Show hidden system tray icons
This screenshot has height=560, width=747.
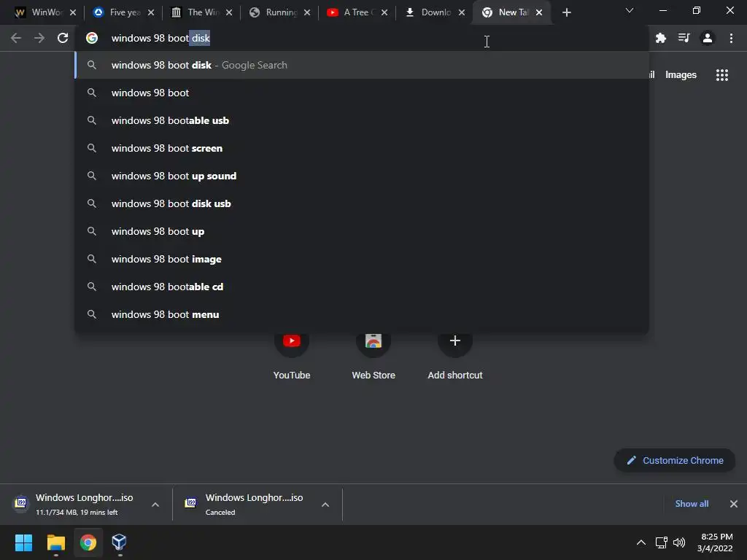pyautogui.click(x=641, y=542)
